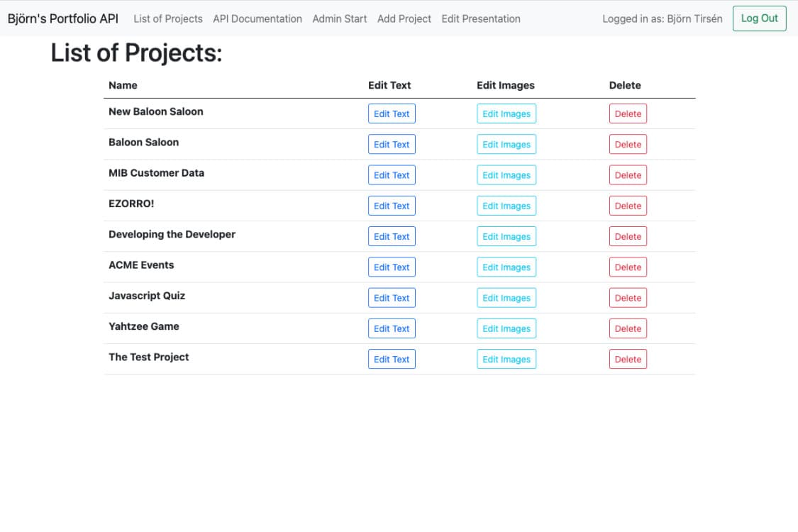
Task: Delete the Baloon Saloon project
Action: point(628,144)
